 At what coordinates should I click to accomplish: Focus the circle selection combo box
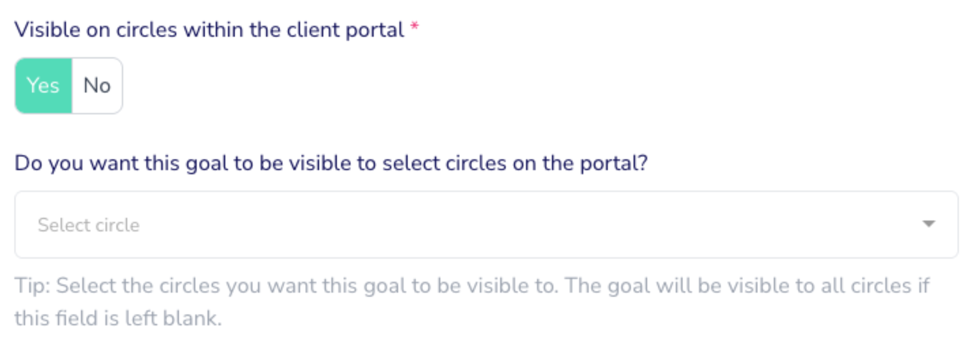pos(486,225)
